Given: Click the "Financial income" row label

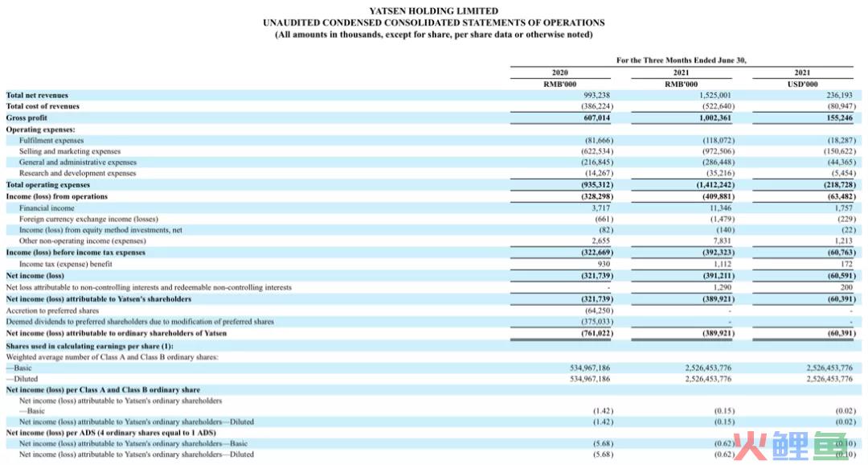Looking at the screenshot, I should (47, 208).
